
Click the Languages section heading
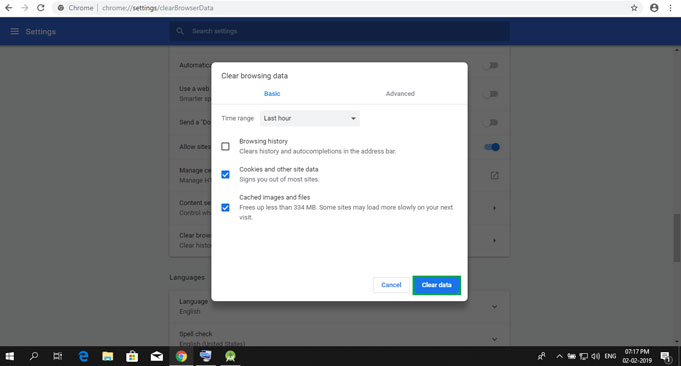tap(187, 277)
